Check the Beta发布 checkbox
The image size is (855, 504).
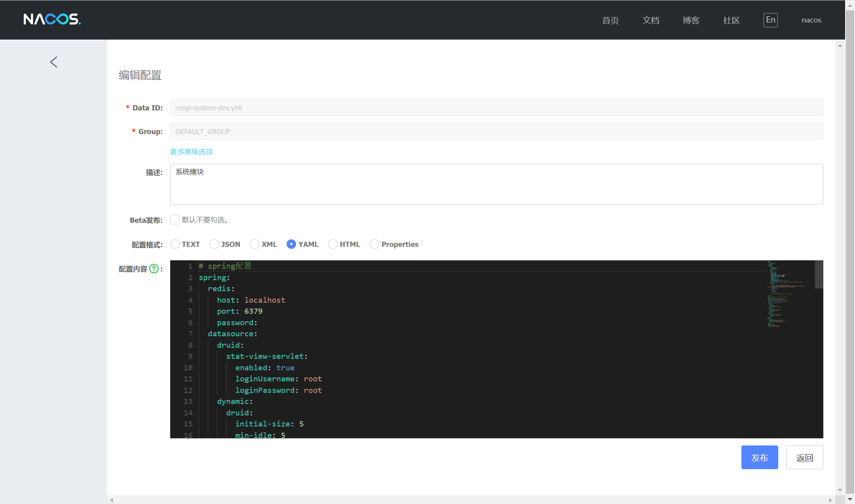click(x=175, y=220)
